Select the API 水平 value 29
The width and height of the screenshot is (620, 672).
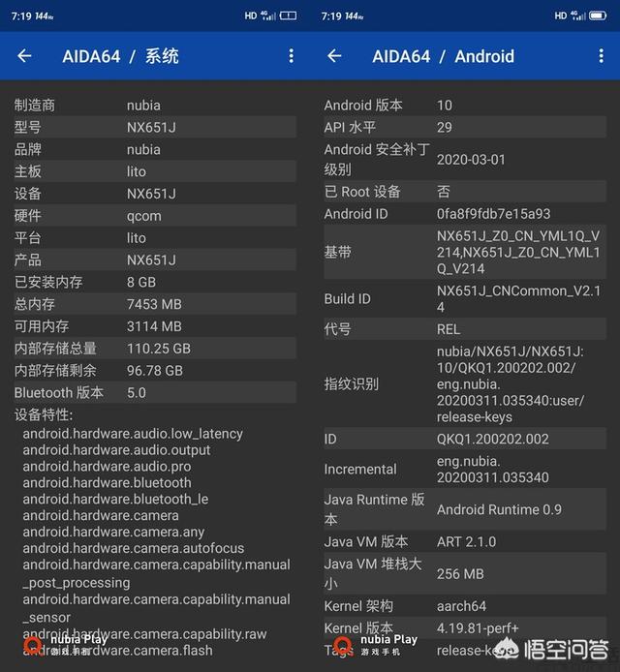coord(445,127)
